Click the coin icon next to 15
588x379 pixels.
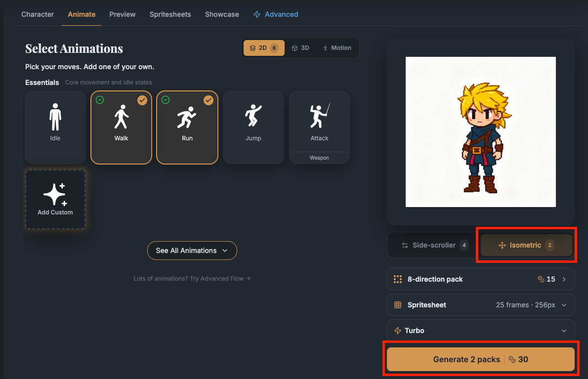coord(541,279)
